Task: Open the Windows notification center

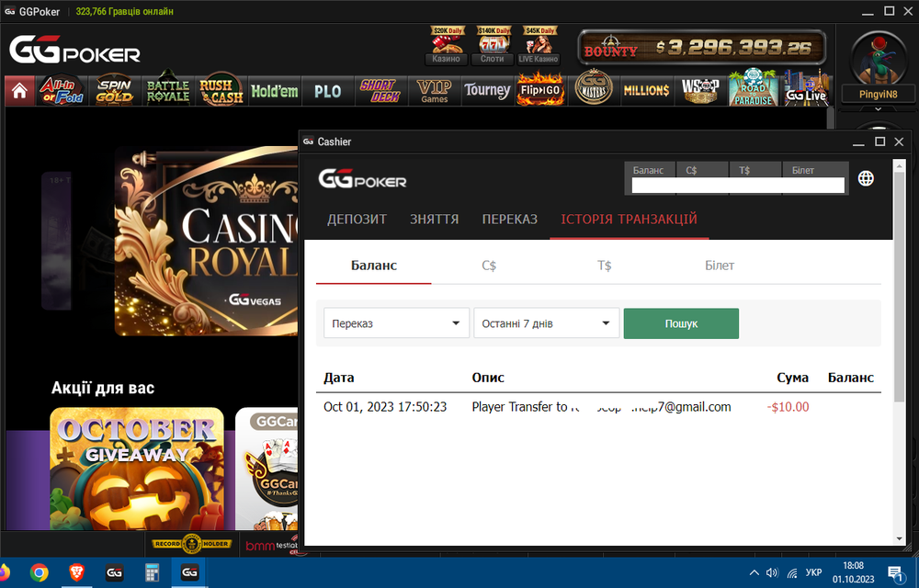Action: (895, 572)
